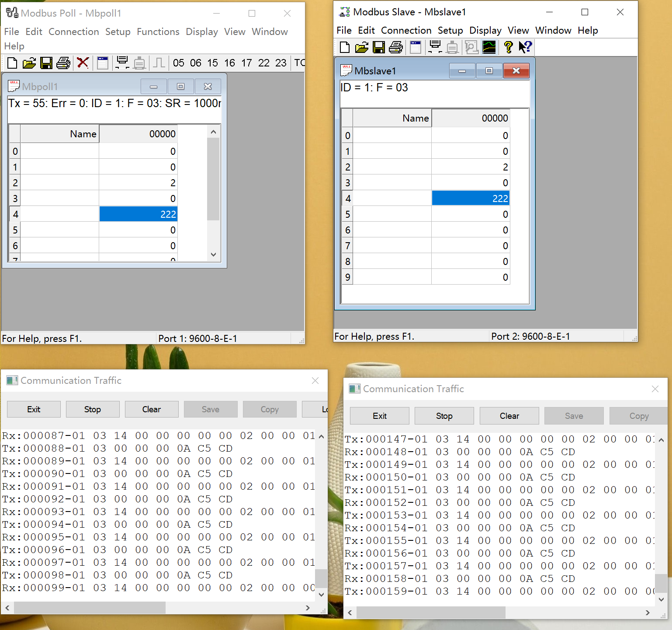
Task: Open the Help menu in Modbus Slave
Action: [x=588, y=30]
